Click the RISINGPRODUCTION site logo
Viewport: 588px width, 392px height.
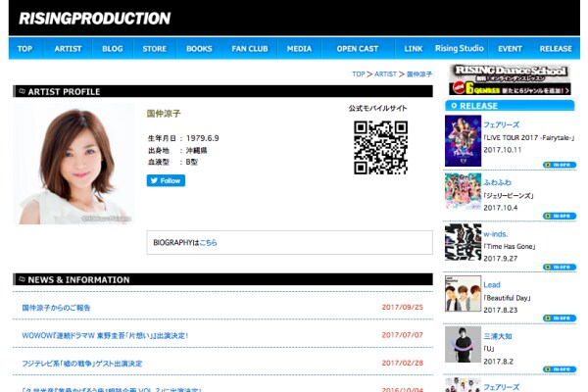coord(94,19)
